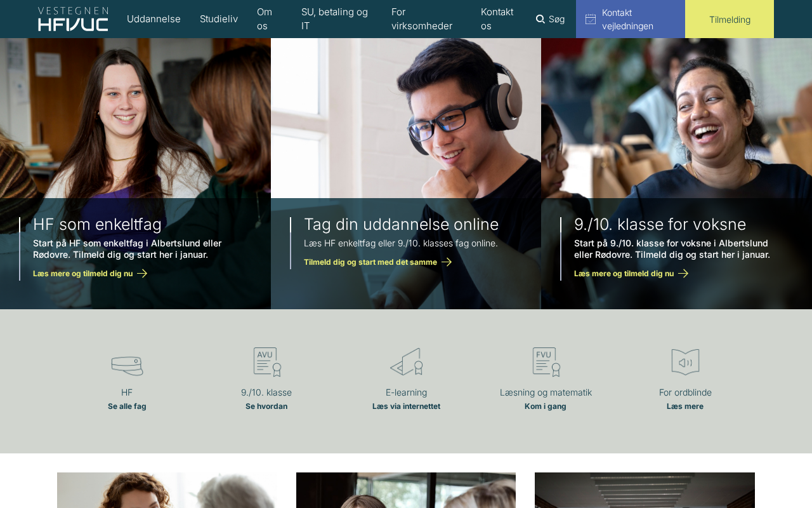The width and height of the screenshot is (812, 508).
Task: Open the For virksomheder menu
Action: click(x=422, y=19)
